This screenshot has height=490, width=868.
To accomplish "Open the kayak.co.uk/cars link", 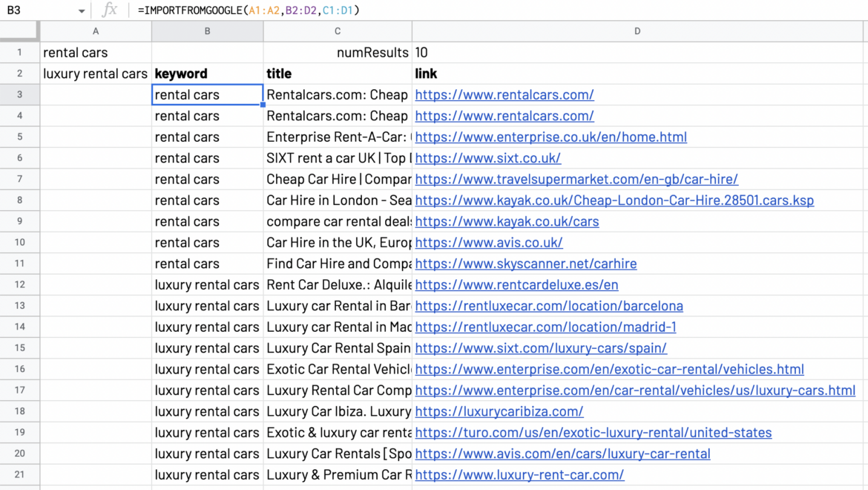I will pyautogui.click(x=507, y=221).
